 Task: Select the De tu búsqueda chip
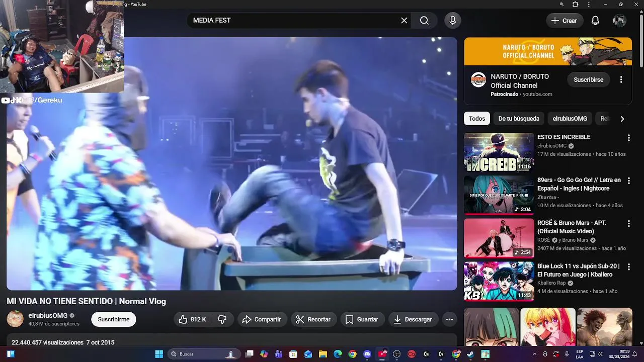point(519,119)
